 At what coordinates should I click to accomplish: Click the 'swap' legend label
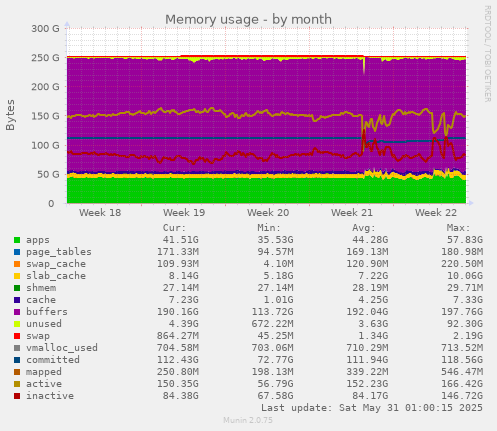click(x=38, y=336)
